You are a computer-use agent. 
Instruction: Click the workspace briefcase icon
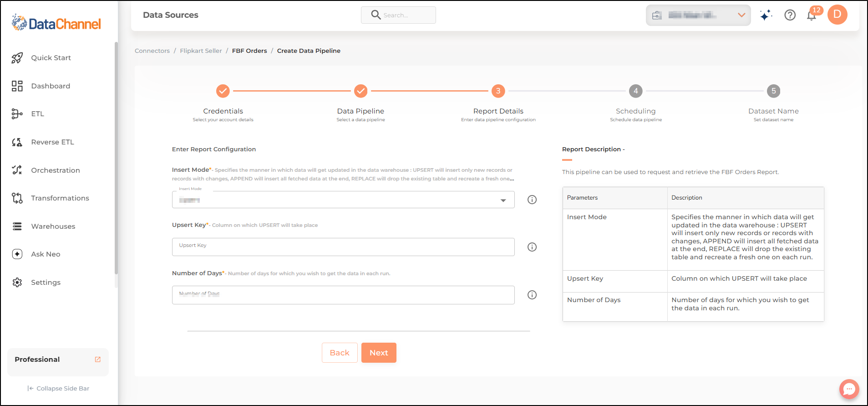click(657, 15)
